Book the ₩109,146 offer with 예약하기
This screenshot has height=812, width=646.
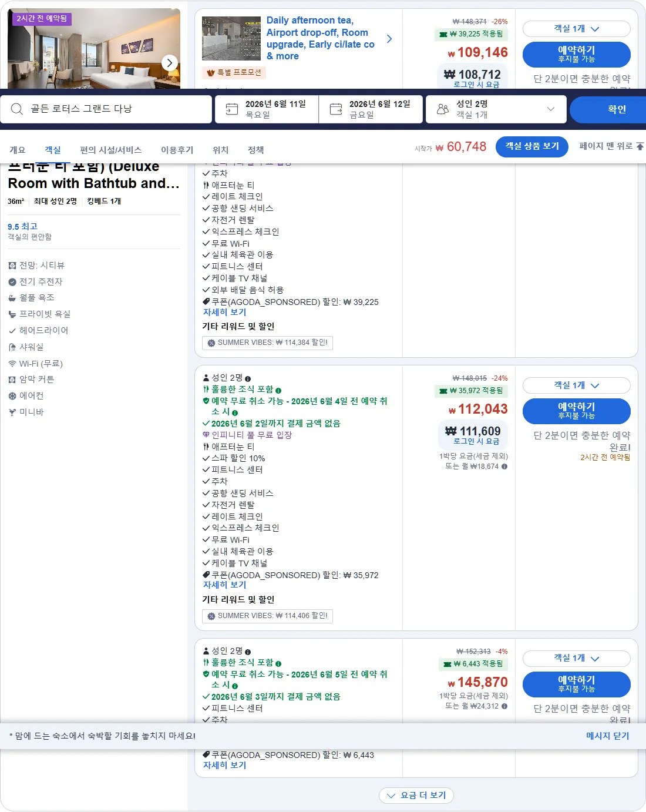click(x=576, y=55)
